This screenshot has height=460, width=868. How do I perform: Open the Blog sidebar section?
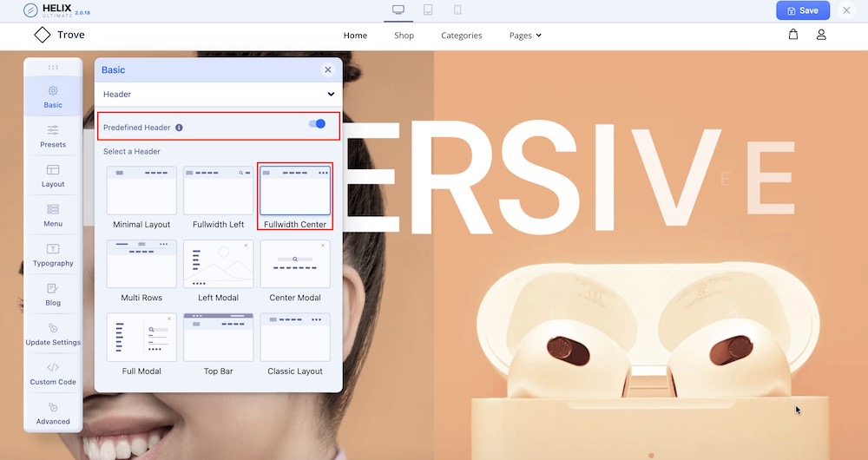coord(53,294)
